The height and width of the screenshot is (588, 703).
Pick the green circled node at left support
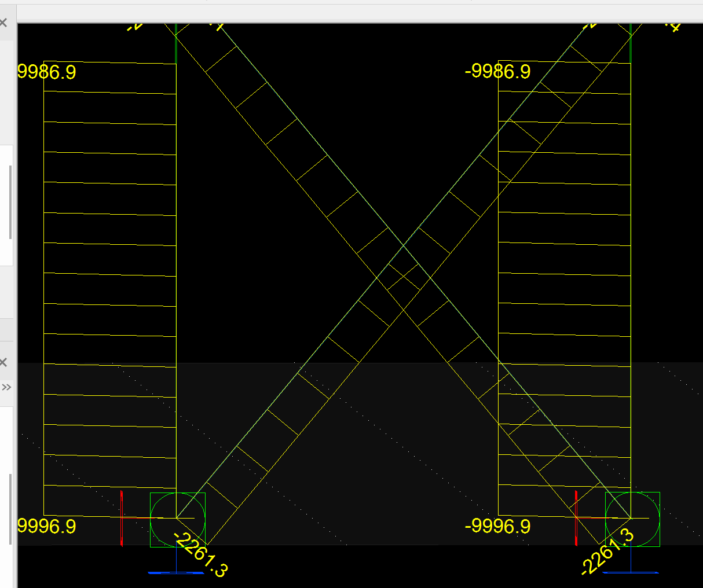click(177, 519)
